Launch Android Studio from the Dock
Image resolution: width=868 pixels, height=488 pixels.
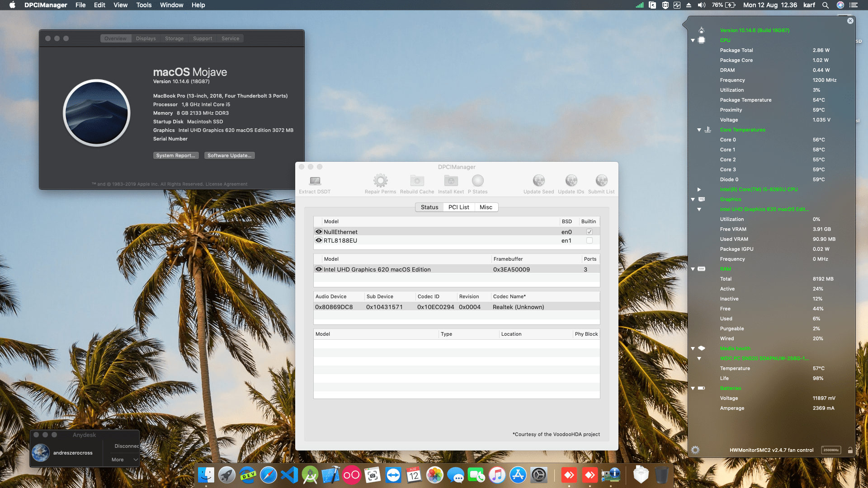(310, 475)
